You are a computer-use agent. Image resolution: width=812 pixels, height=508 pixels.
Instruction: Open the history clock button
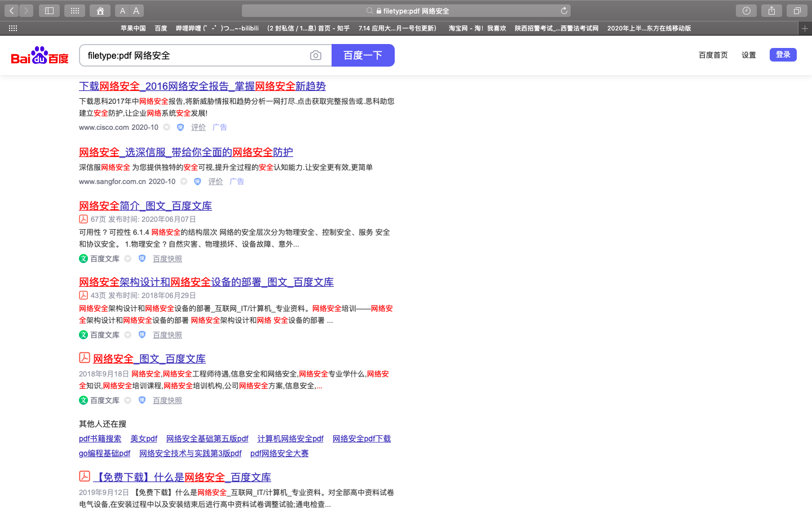747,11
